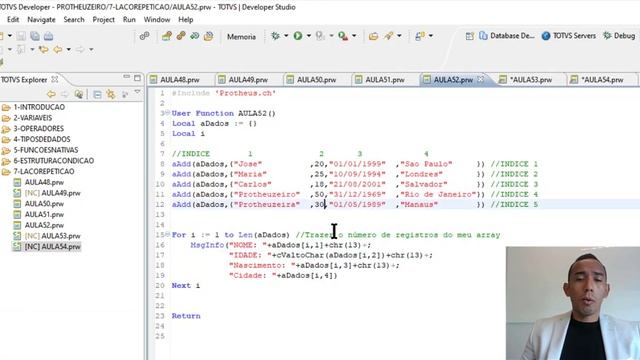Navigate back with yellow left arrow

58,49
